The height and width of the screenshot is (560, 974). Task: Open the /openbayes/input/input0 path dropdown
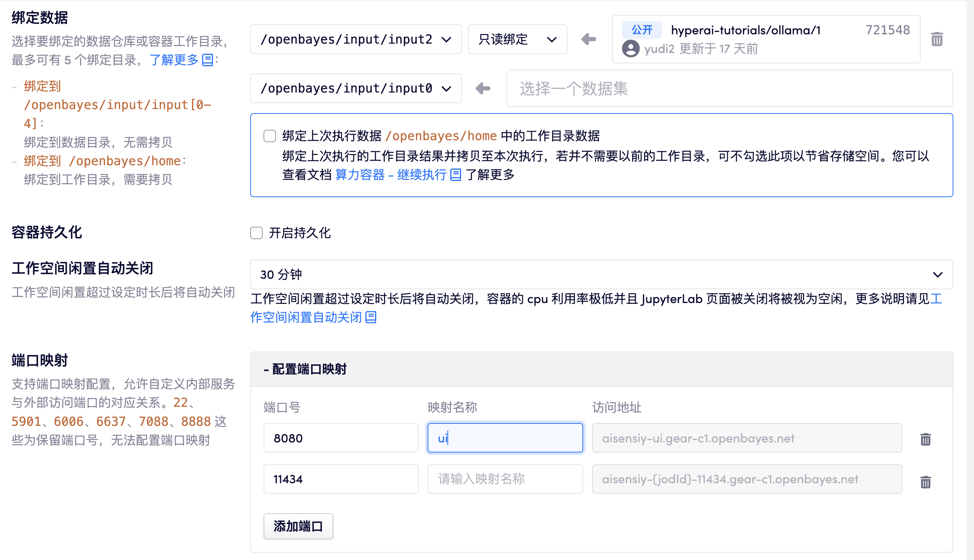(x=356, y=88)
